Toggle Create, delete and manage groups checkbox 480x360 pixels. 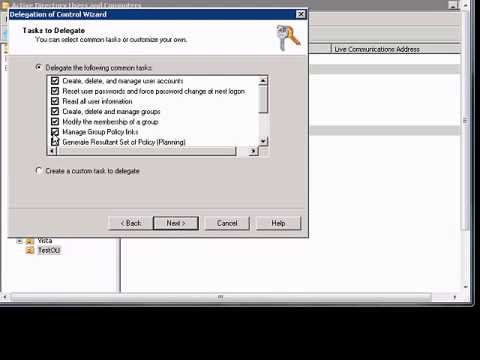click(x=55, y=111)
